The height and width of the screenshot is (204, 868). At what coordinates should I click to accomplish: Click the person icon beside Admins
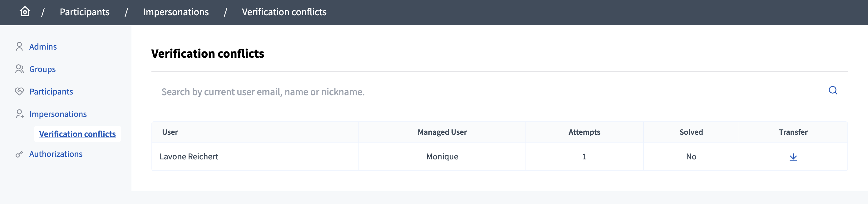click(19, 46)
